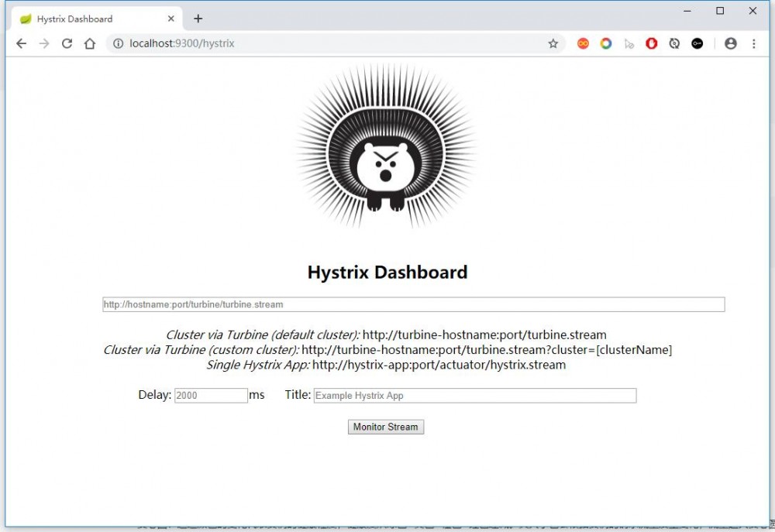Click the 'ms' unit text
Viewport: 775px width, 532px height.
point(257,396)
